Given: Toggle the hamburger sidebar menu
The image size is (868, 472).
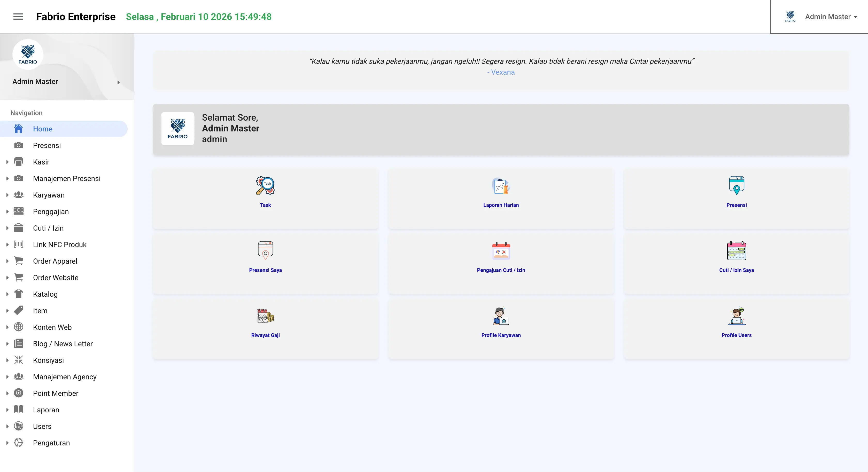Looking at the screenshot, I should point(18,17).
